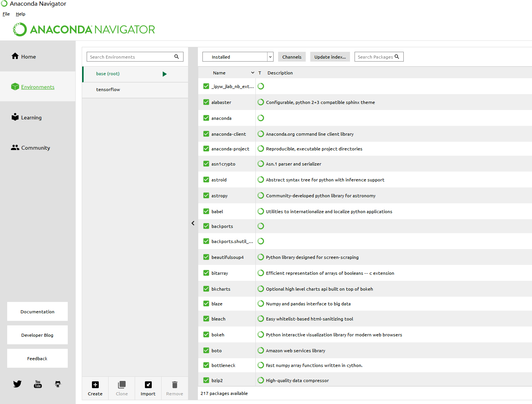Select the base (root) environment
The height and width of the screenshot is (404, 532).
click(135, 74)
